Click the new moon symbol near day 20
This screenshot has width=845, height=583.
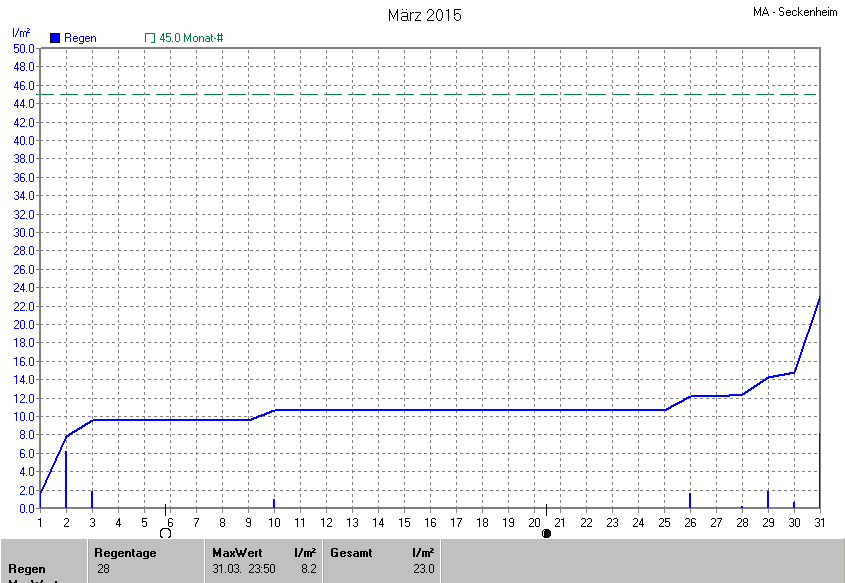tap(546, 534)
